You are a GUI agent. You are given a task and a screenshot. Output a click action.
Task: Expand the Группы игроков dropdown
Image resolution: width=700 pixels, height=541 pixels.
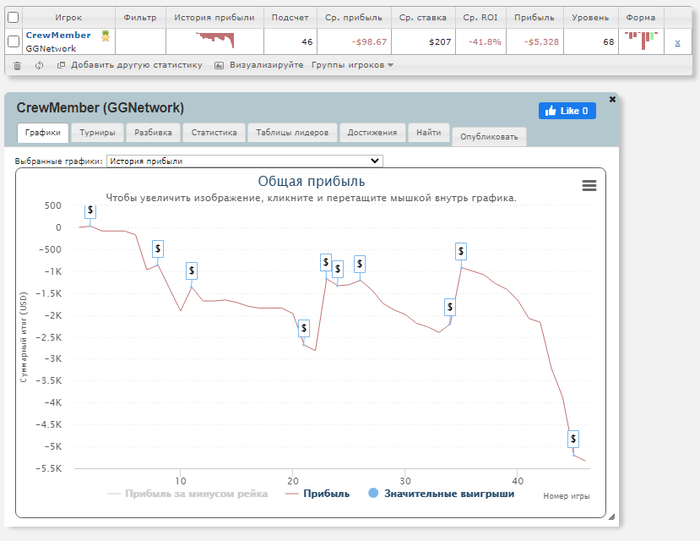tap(352, 65)
